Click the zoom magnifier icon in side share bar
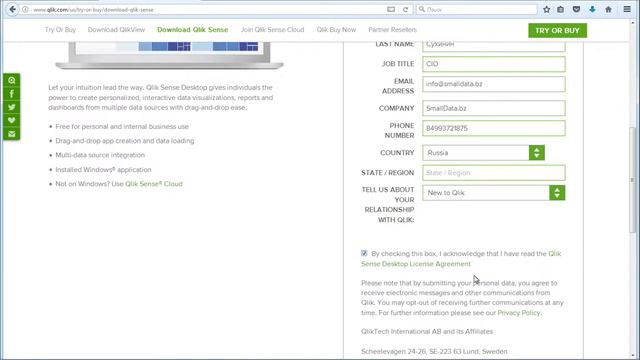 (11, 80)
